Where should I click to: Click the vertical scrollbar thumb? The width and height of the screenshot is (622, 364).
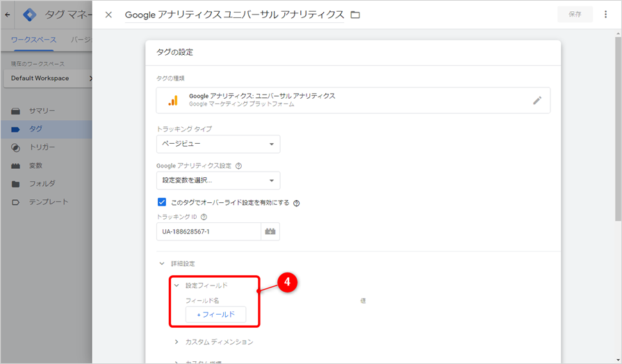coord(618,129)
